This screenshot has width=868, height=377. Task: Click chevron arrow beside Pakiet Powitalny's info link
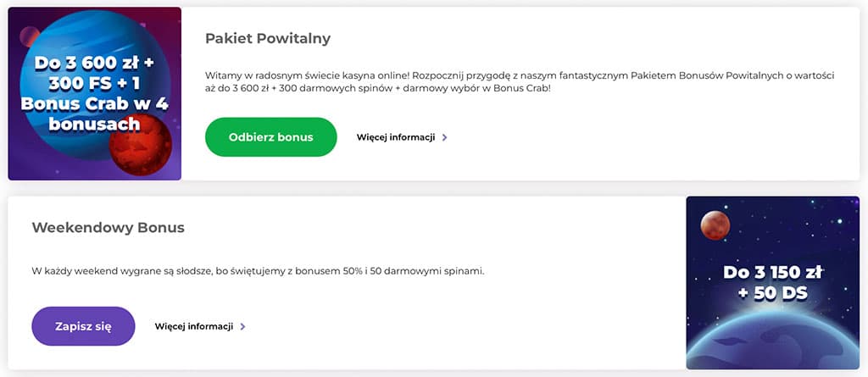(x=445, y=137)
